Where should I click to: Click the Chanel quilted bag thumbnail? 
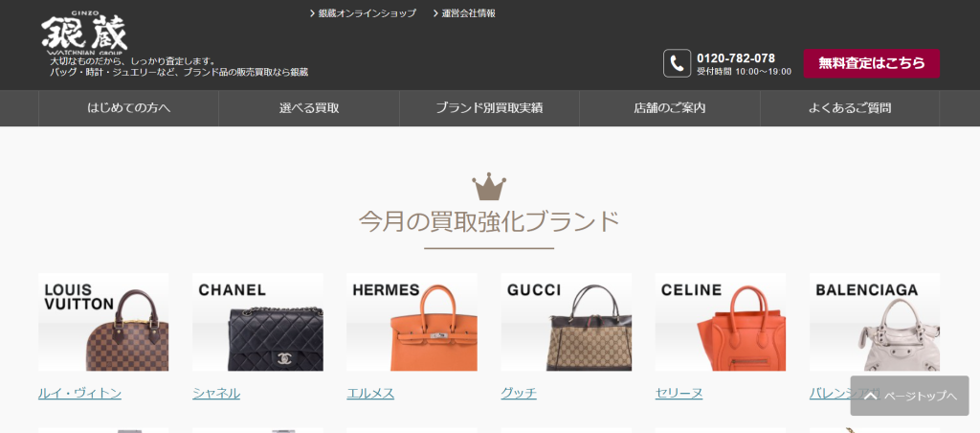pyautogui.click(x=257, y=322)
